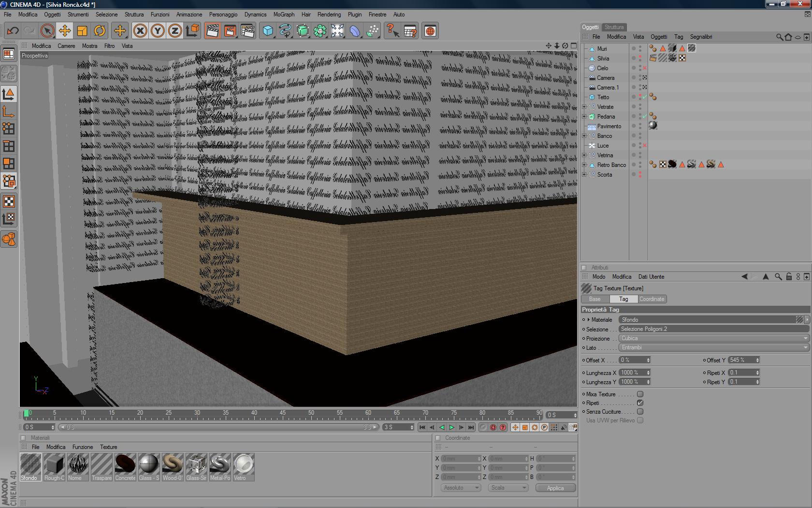The height and width of the screenshot is (508, 812).
Task: Click the HyperNURBS object icon
Action: (x=302, y=31)
